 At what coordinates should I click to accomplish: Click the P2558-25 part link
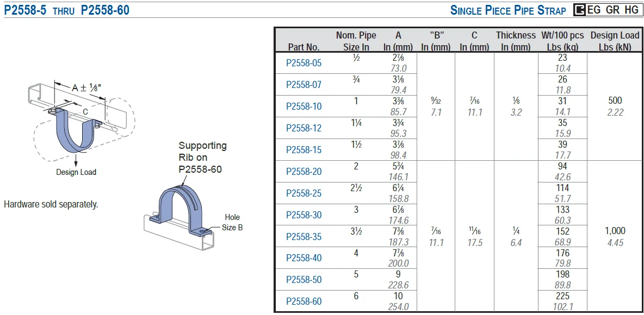coord(304,193)
